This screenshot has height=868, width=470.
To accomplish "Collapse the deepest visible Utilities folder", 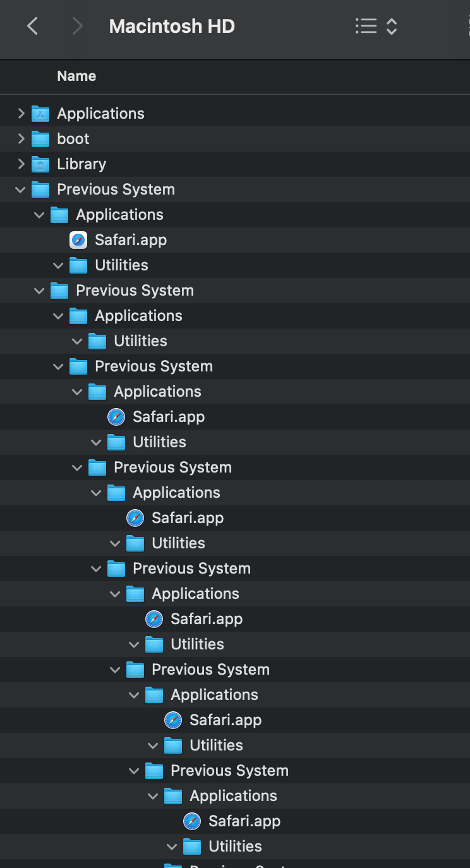I will coord(172,847).
